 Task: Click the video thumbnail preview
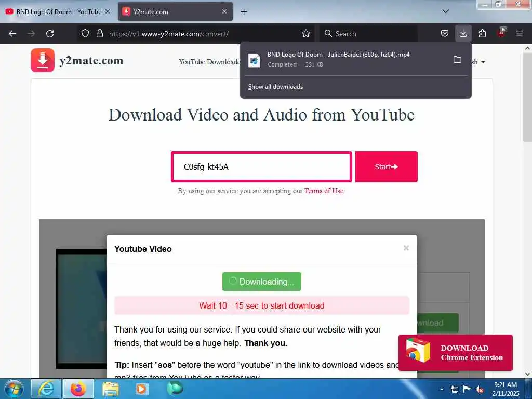pyautogui.click(x=82, y=309)
